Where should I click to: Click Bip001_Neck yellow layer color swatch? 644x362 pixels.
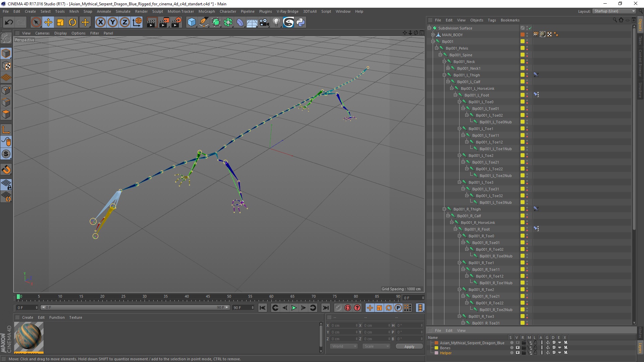[523, 61]
